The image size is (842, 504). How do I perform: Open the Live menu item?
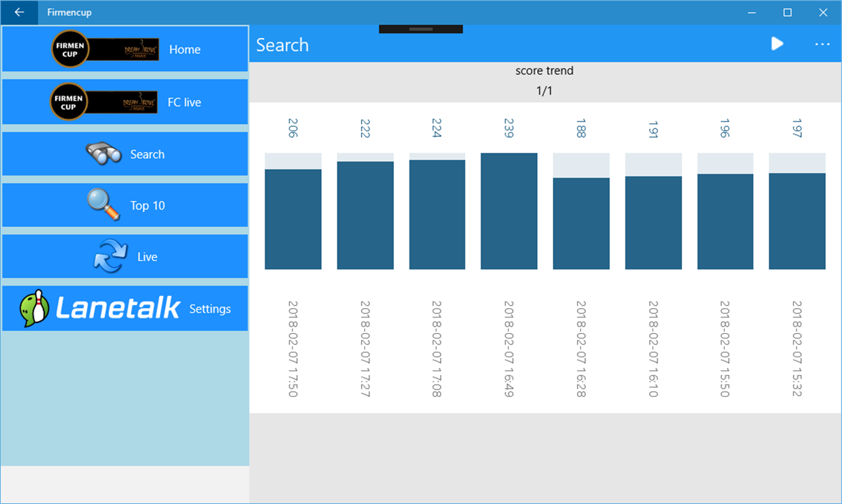(125, 256)
